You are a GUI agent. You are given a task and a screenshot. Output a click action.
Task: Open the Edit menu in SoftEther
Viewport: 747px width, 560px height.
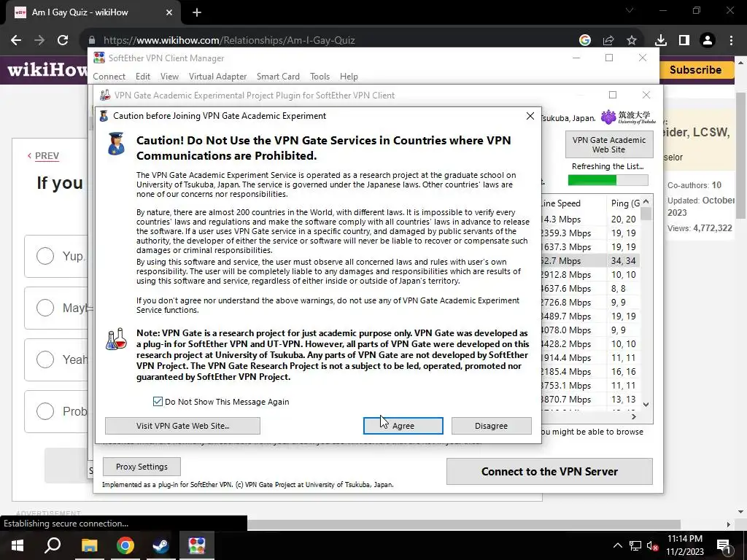point(142,76)
